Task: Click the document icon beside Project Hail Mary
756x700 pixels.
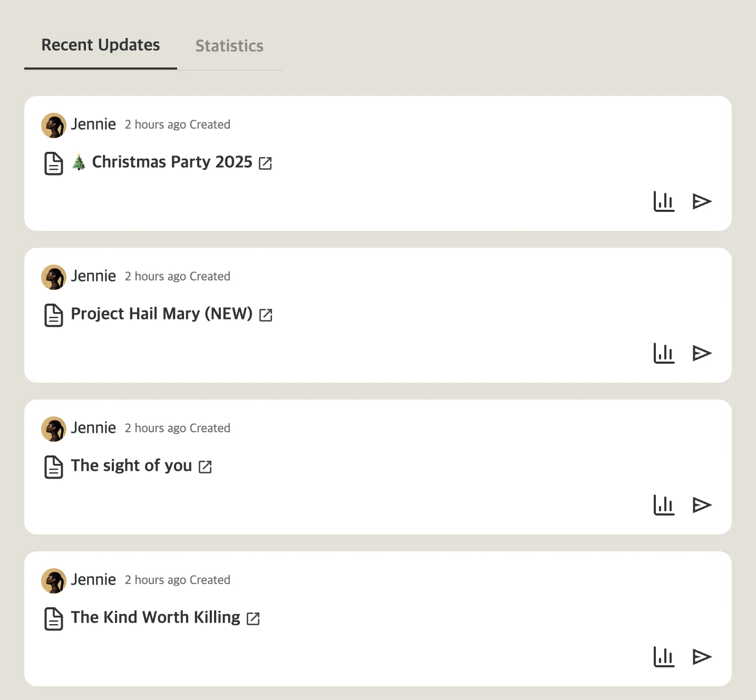Action: [53, 315]
